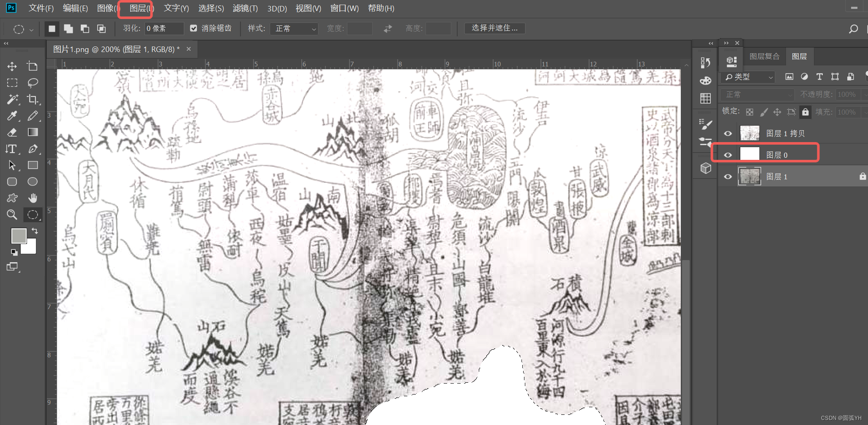Select the Hand tool

(32, 198)
